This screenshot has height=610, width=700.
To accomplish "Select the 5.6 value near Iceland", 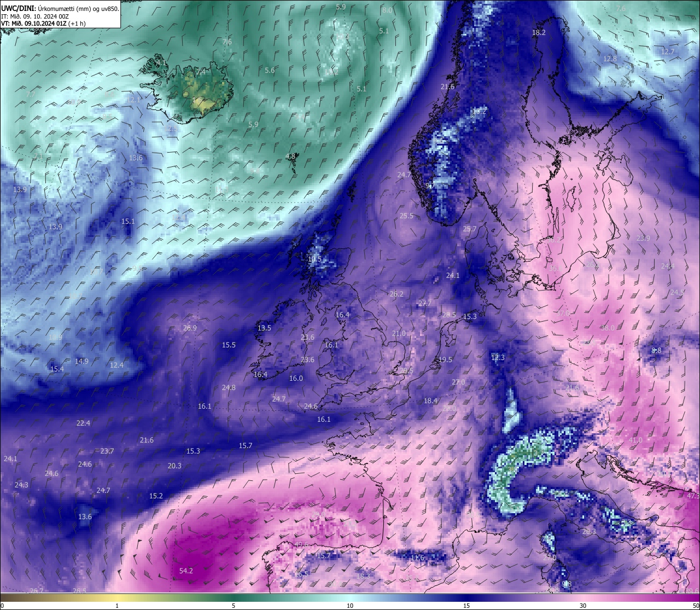I will pos(270,70).
